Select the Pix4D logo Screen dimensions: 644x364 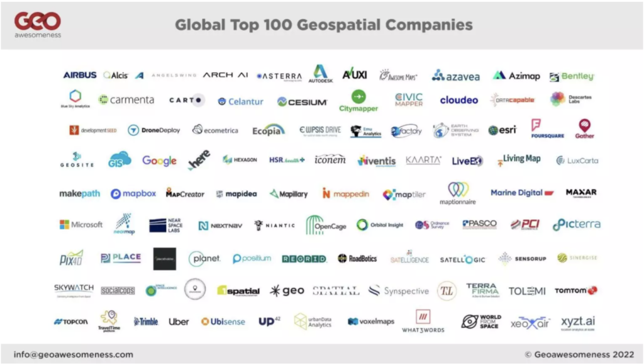(71, 258)
